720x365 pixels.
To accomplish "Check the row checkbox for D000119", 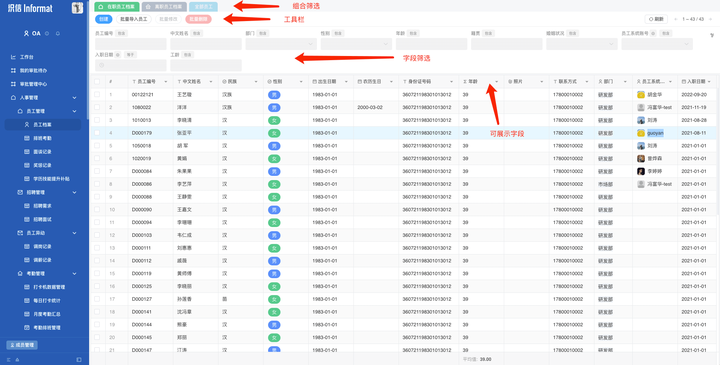I will pyautogui.click(x=97, y=273).
